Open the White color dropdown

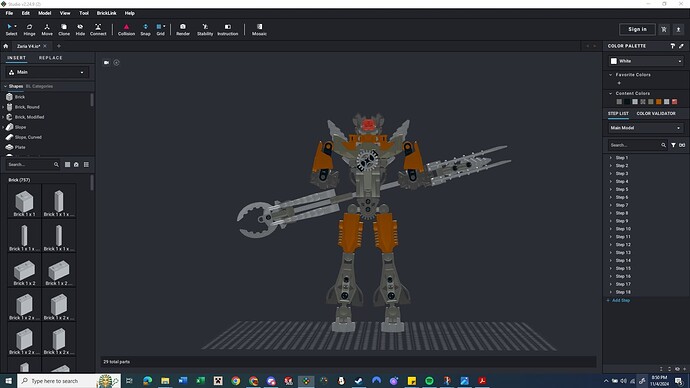646,61
